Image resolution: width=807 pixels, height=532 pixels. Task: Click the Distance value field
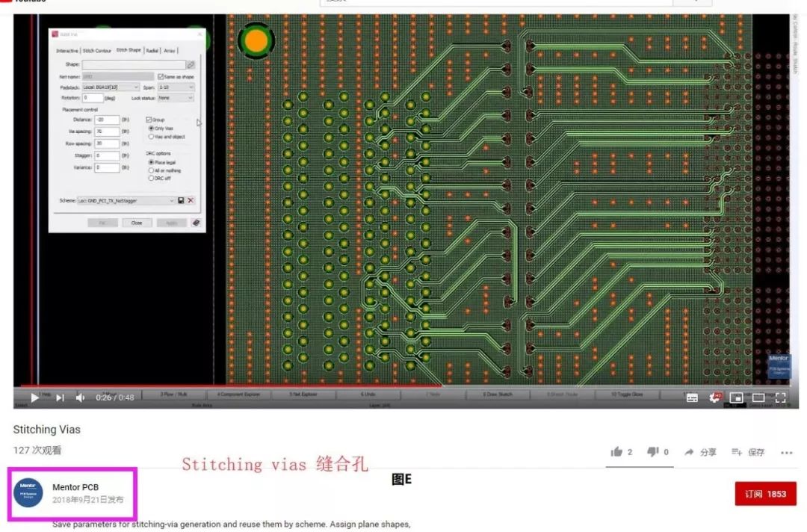coord(107,120)
